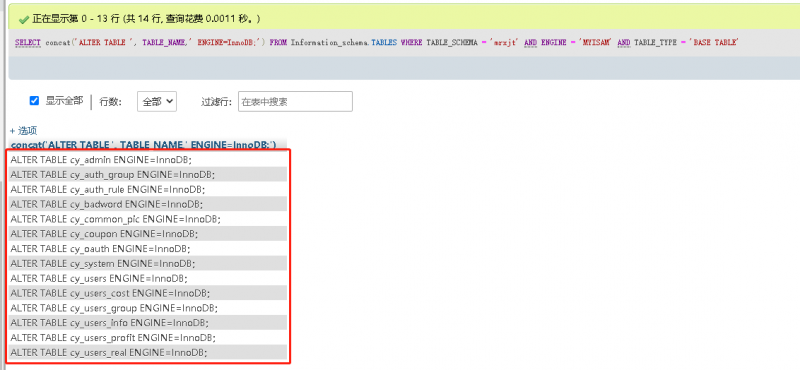The image size is (800, 370).
Task: Select the row ALTER TABLE cy_system
Action: 148,263
